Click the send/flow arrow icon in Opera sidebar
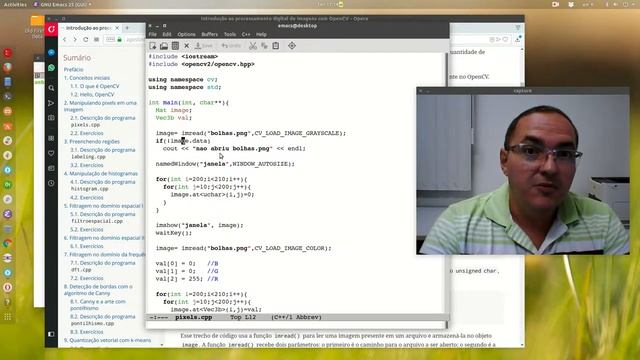The image size is (640, 360). coord(51,103)
